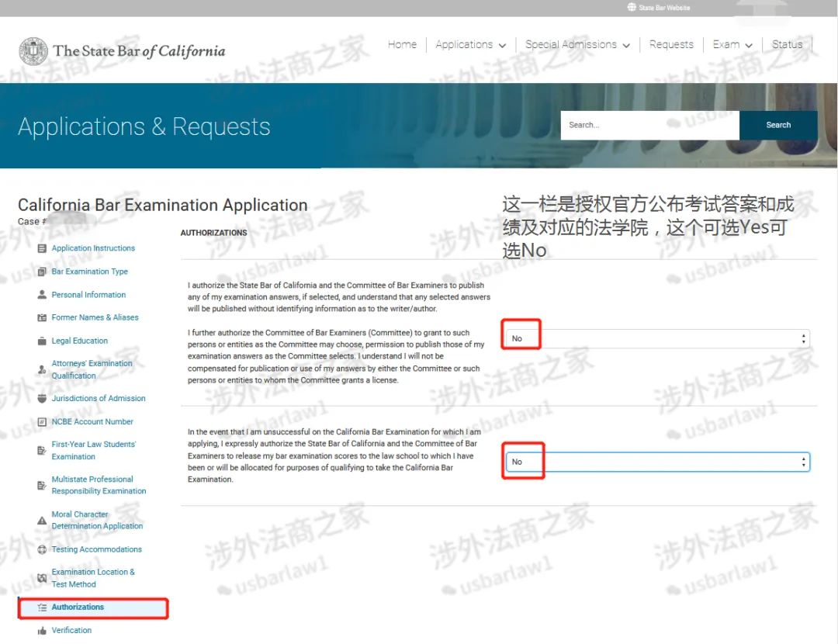Click the California Bar Examination Application heading

click(162, 205)
